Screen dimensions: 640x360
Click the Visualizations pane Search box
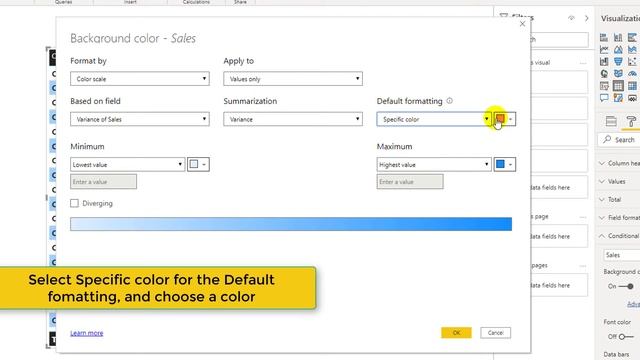(x=619, y=140)
